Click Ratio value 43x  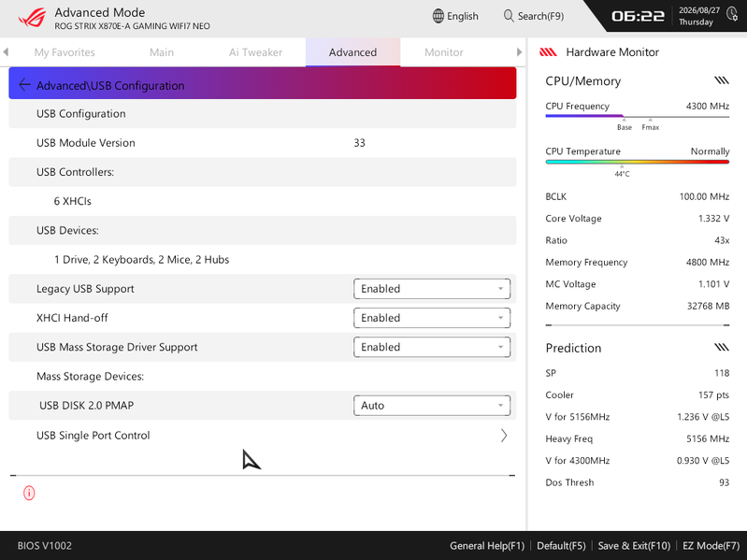[722, 240]
